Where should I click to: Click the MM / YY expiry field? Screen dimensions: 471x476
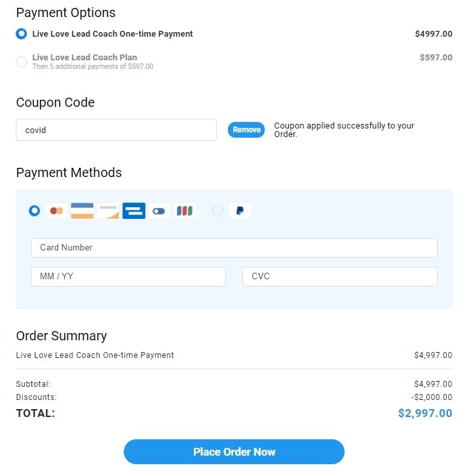pos(128,277)
